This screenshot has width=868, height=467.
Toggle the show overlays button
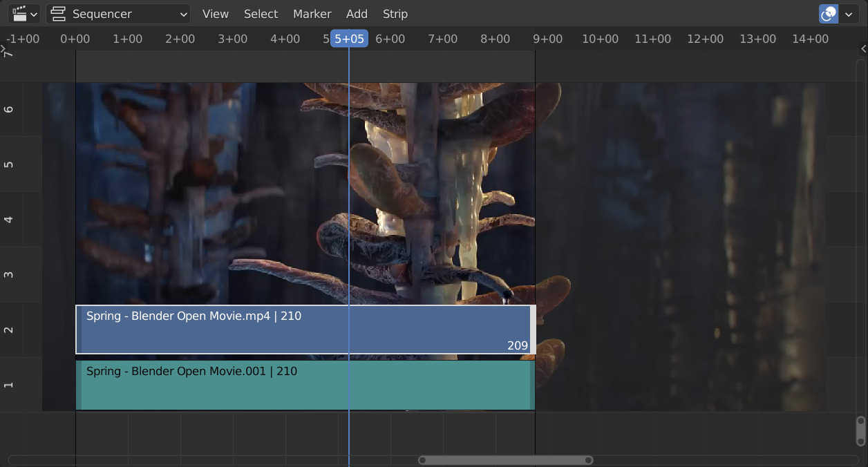(829, 14)
